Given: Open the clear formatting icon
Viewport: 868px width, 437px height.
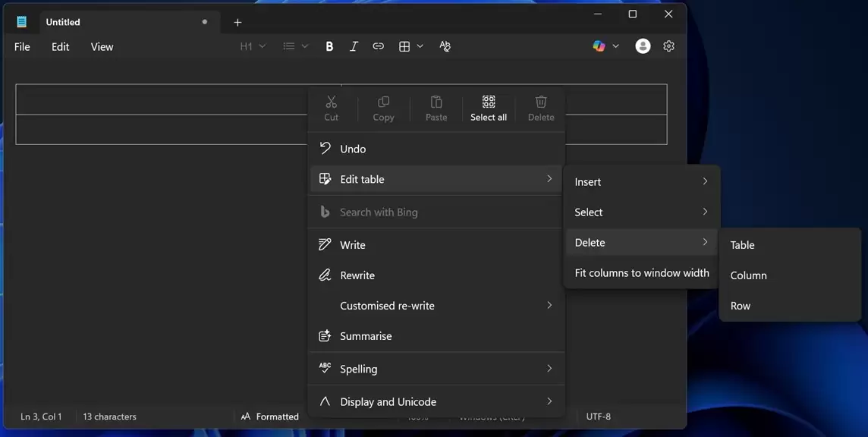Looking at the screenshot, I should pyautogui.click(x=445, y=46).
